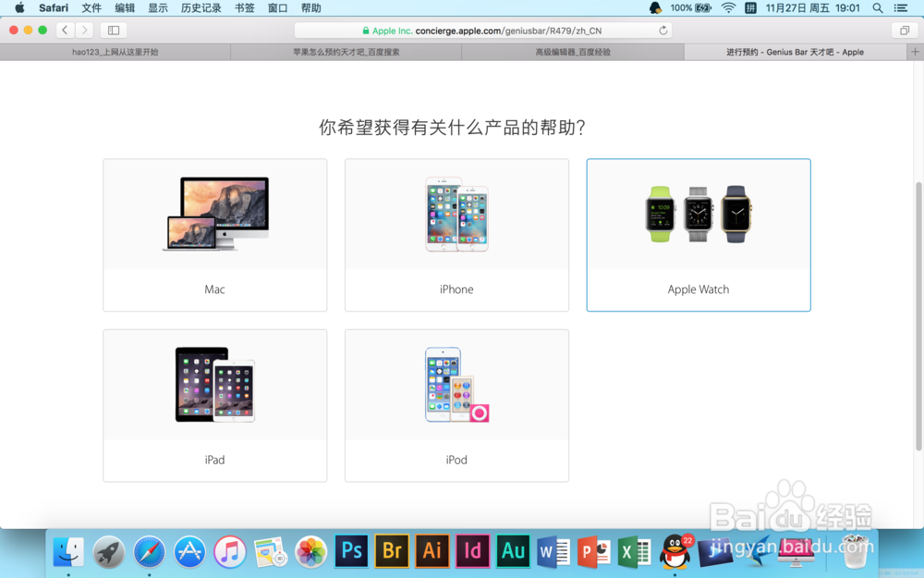Open the Safari menu
Image resolution: width=924 pixels, height=578 pixels.
tap(54, 7)
